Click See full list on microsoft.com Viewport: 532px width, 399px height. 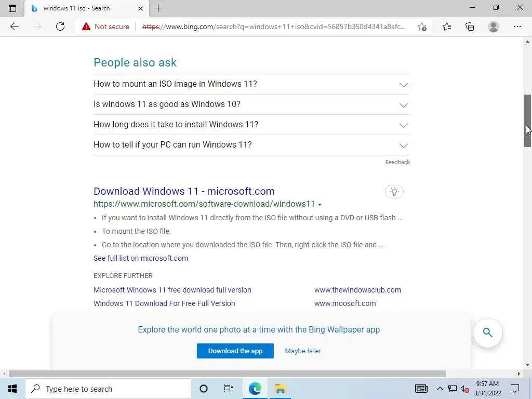pos(140,258)
